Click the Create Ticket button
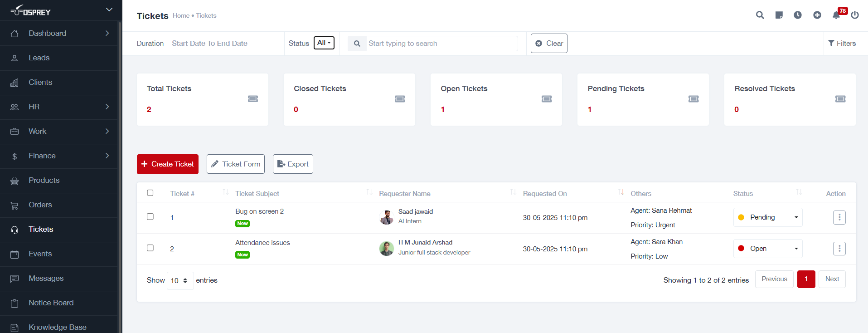The height and width of the screenshot is (333, 868). click(x=168, y=164)
